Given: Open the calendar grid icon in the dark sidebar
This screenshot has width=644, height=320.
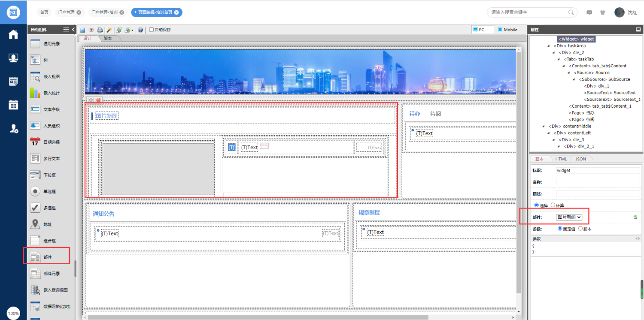Looking at the screenshot, I should [13, 105].
